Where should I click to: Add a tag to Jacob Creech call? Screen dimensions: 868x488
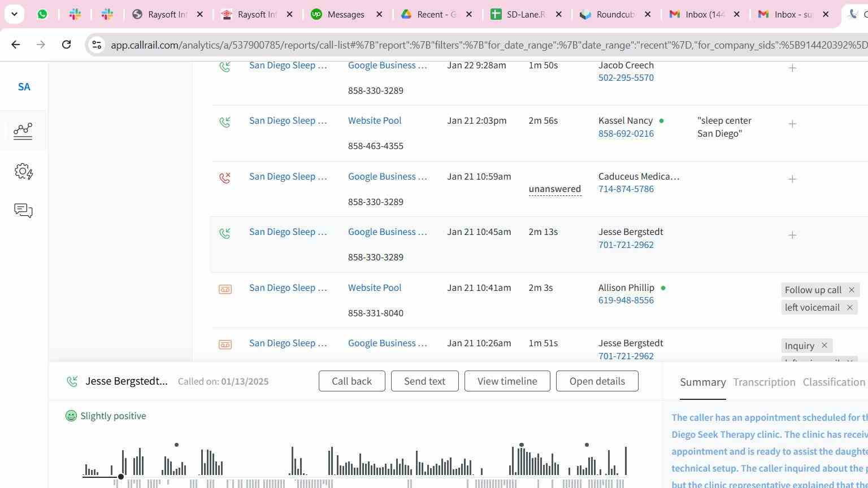click(792, 68)
